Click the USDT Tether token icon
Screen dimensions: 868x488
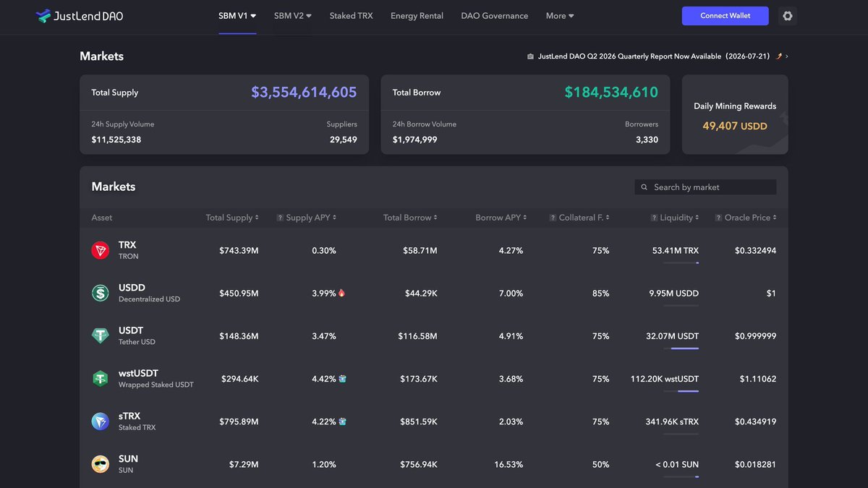(x=101, y=335)
